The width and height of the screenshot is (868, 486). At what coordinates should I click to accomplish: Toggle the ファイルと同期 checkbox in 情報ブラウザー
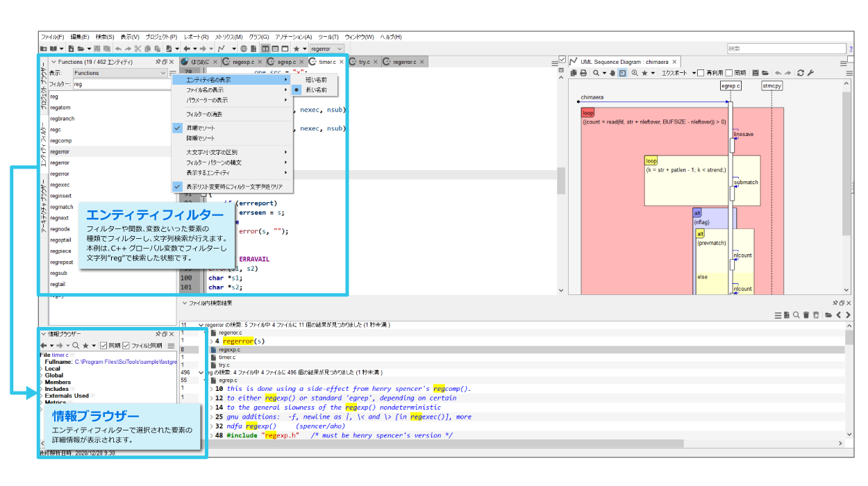126,346
